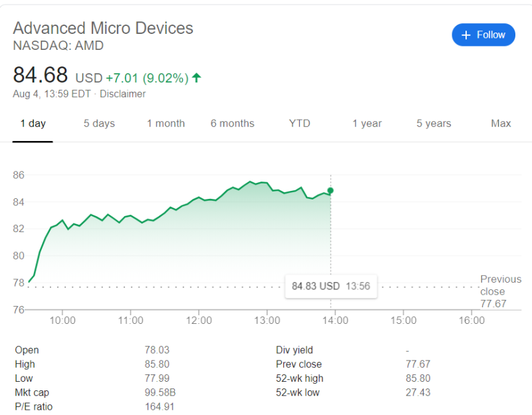Switch to the 6 months tab
This screenshot has width=532, height=415.
[x=232, y=123]
